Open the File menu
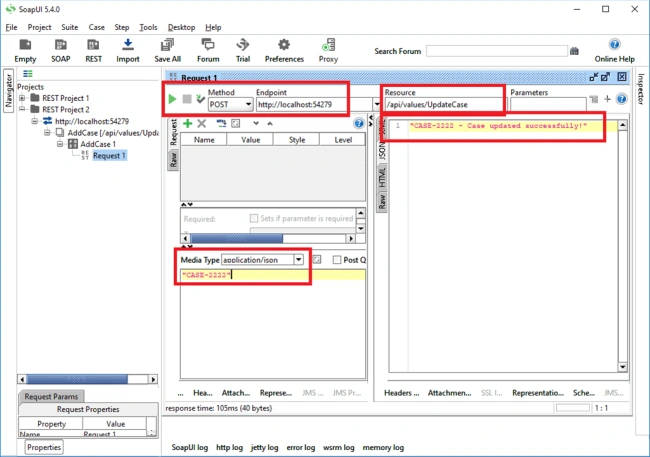 pyautogui.click(x=11, y=27)
